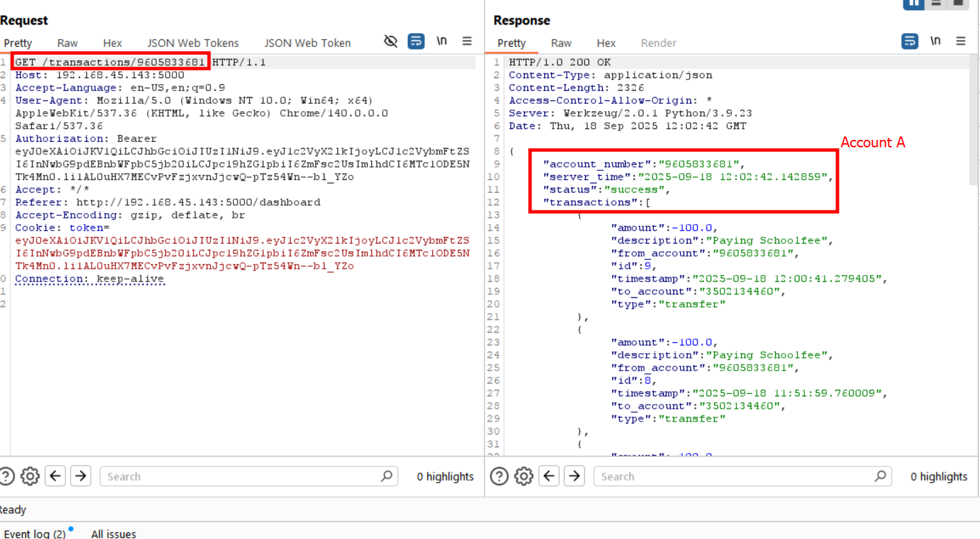Go to next match in Response search
This screenshot has height=539, width=980.
[574, 476]
